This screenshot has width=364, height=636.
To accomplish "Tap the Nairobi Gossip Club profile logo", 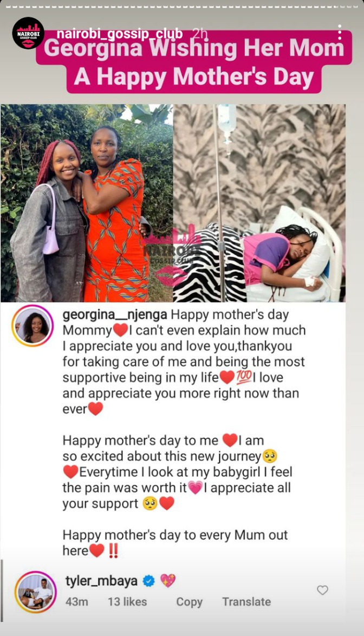I will (x=28, y=33).
